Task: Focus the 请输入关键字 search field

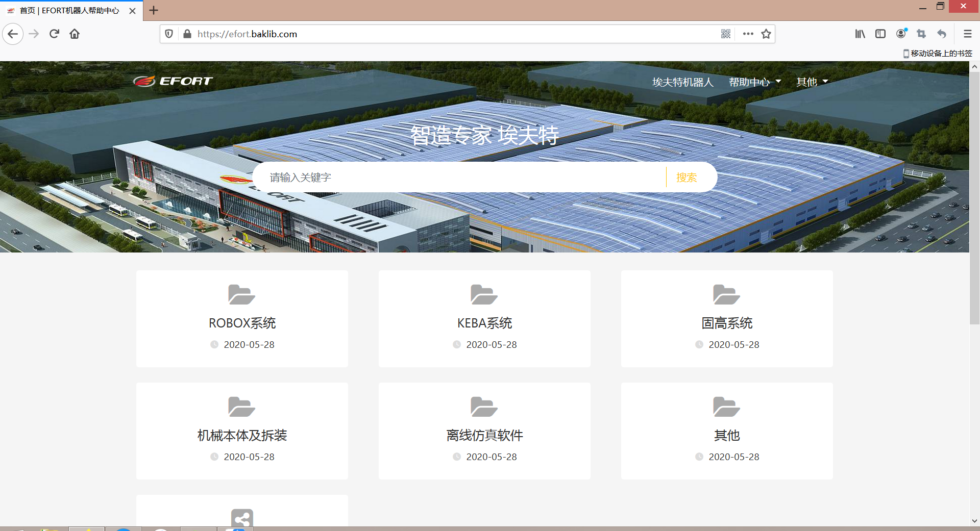Action: tap(459, 178)
